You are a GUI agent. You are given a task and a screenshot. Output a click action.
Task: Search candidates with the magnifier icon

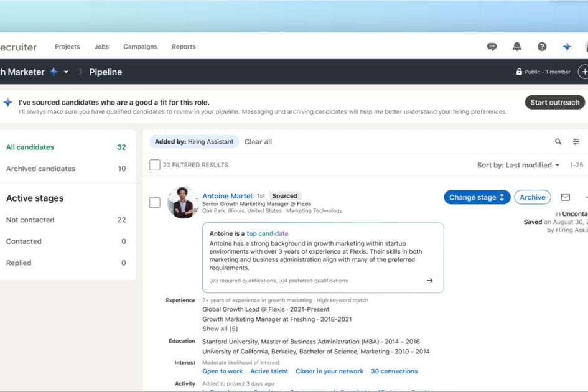[x=558, y=141]
